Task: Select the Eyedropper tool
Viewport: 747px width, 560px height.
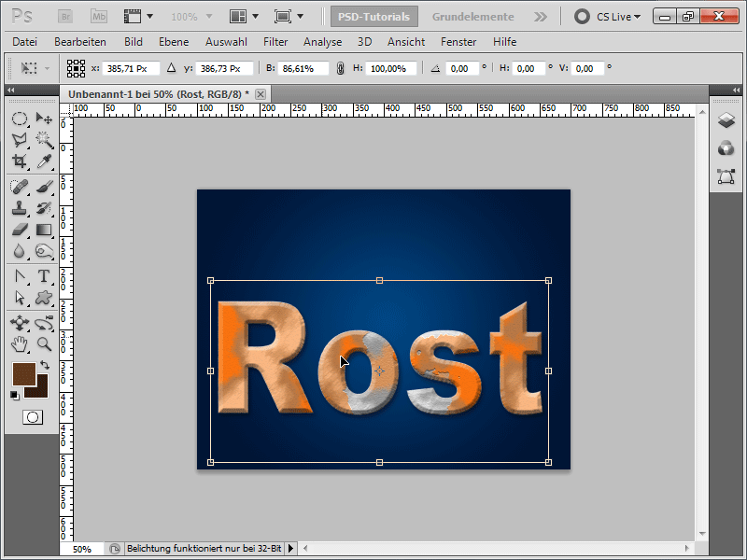Action: [44, 161]
